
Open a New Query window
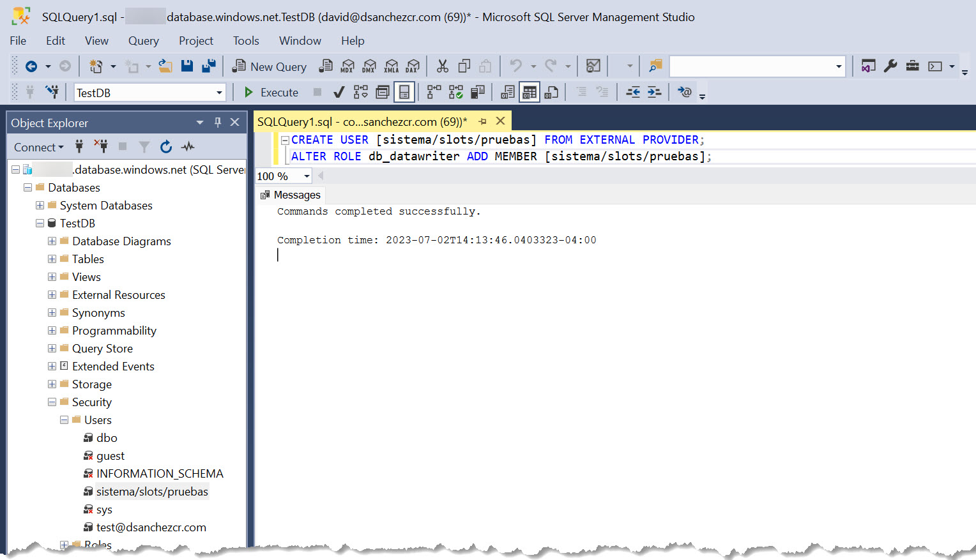[270, 66]
